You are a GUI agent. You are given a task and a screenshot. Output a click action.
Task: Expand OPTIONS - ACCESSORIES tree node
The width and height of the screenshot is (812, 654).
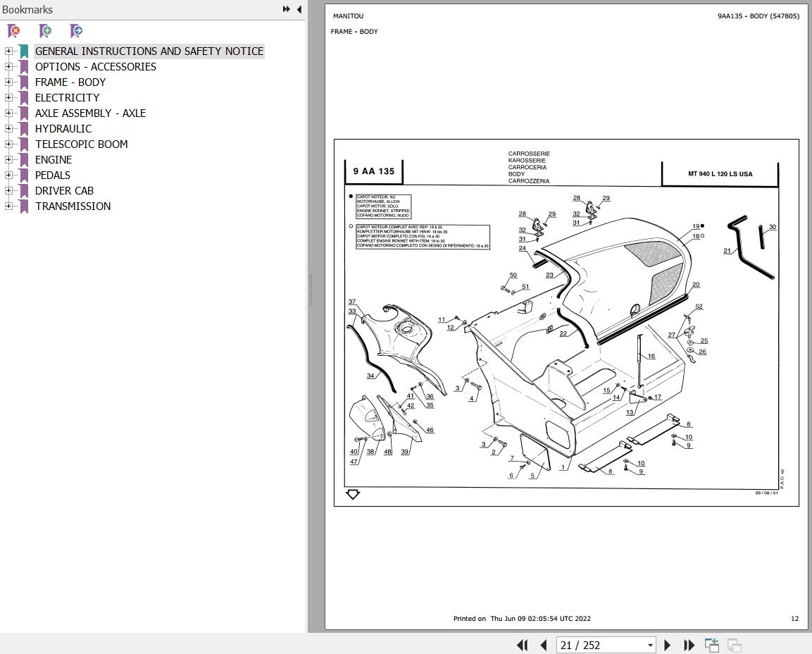click(8, 66)
